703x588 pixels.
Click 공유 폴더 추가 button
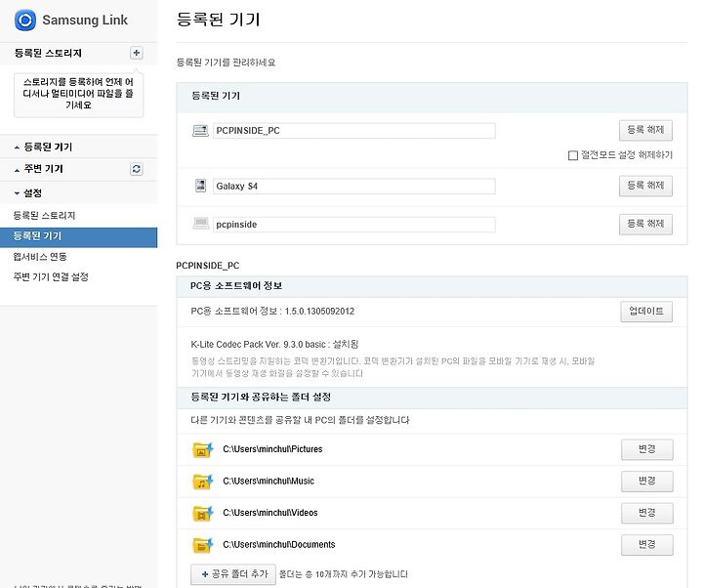tap(233, 574)
